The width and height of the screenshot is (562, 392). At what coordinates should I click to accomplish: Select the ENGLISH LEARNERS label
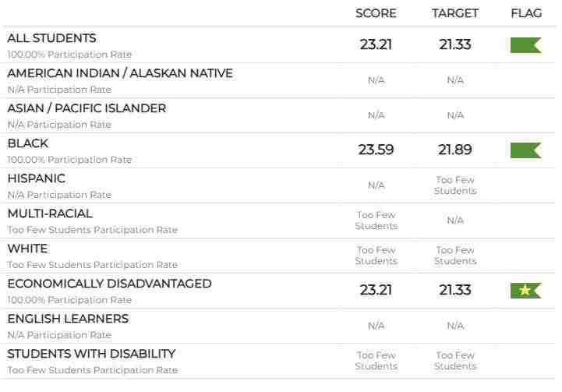click(x=68, y=319)
